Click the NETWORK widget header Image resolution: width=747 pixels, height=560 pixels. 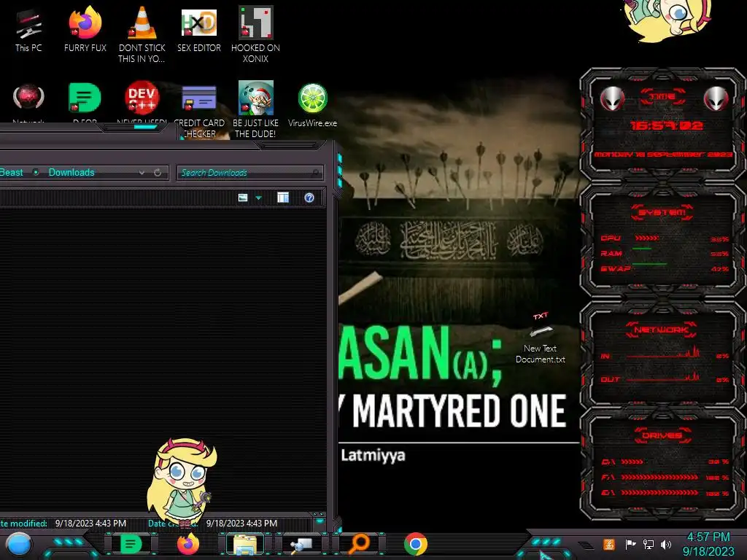pyautogui.click(x=661, y=330)
